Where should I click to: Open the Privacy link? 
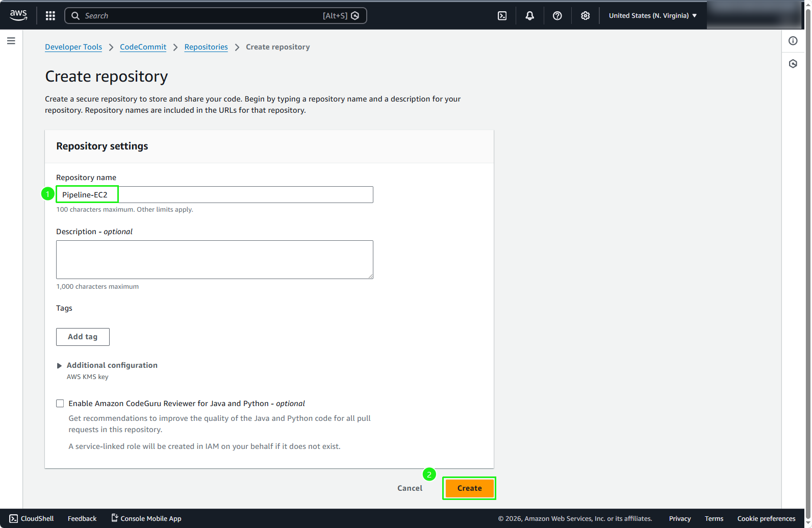680,518
